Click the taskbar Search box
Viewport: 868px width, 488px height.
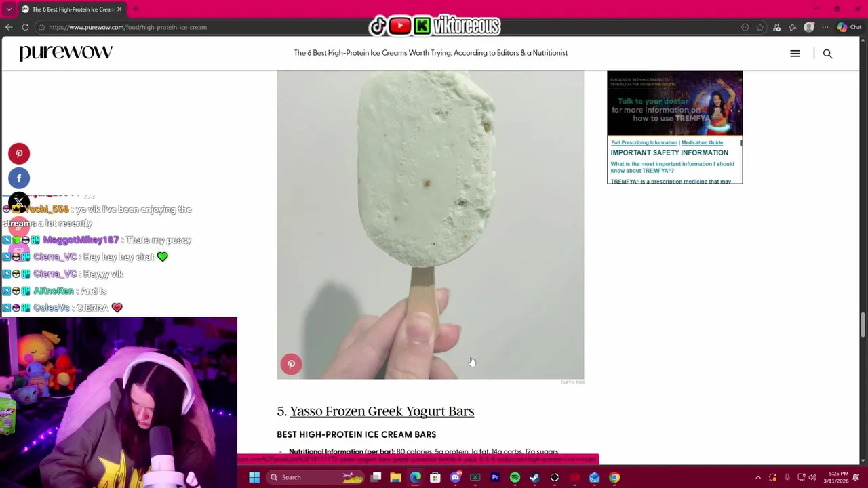click(x=315, y=478)
